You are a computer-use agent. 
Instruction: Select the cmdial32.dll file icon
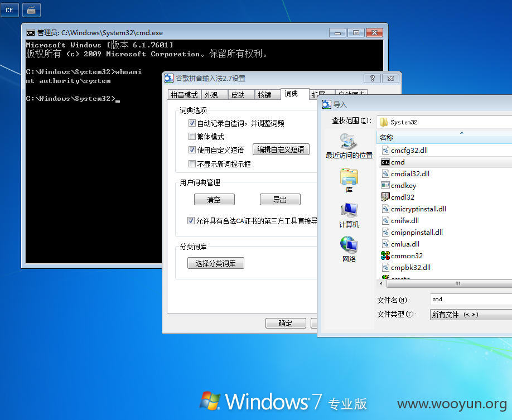(x=385, y=174)
